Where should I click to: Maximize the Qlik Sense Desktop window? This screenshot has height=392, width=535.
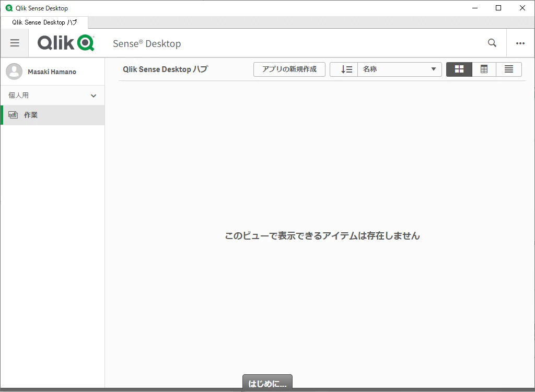tap(498, 8)
